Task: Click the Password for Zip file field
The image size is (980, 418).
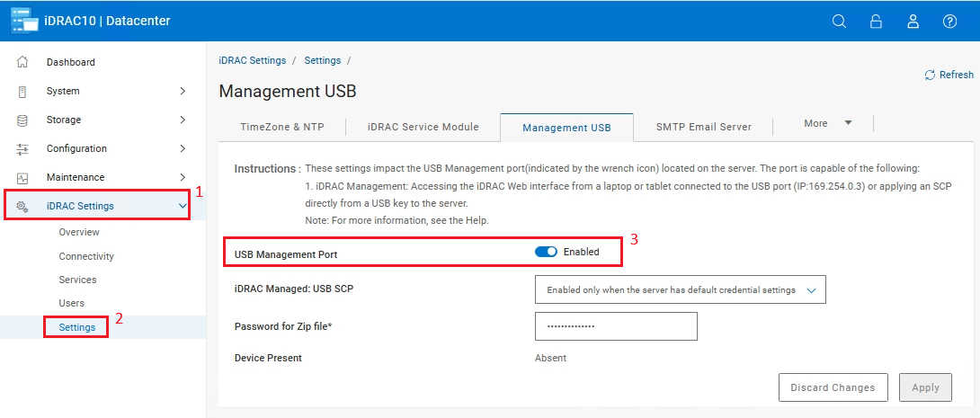Action: pos(616,326)
